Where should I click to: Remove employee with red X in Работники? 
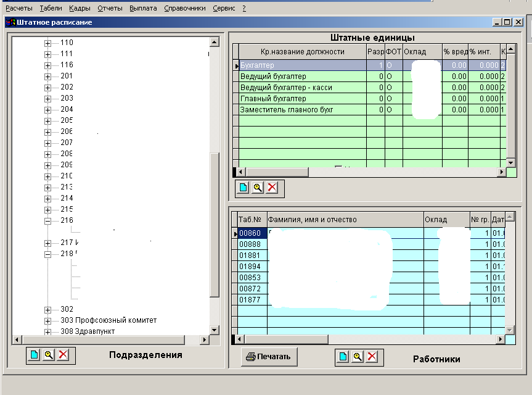(371, 357)
